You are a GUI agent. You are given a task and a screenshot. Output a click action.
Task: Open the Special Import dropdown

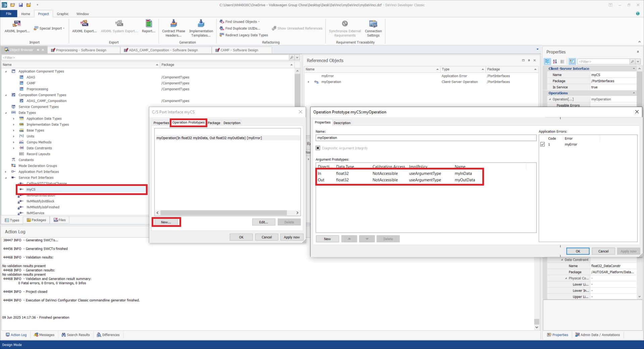[49, 29]
